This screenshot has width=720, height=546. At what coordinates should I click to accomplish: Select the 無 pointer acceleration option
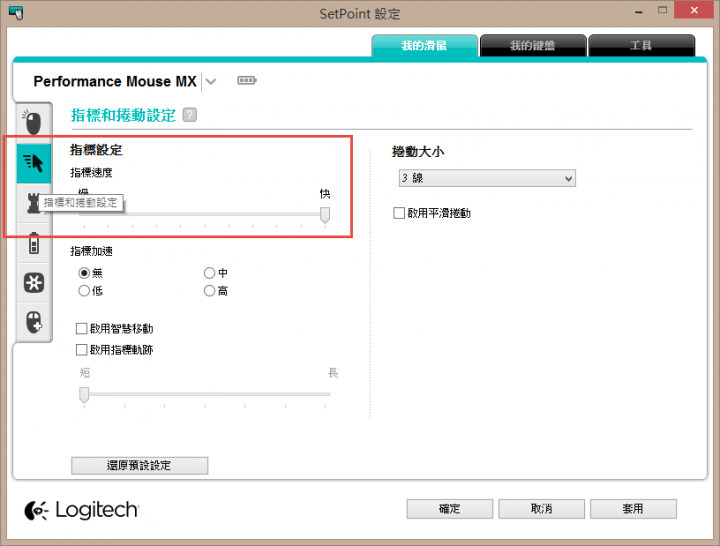(x=84, y=273)
